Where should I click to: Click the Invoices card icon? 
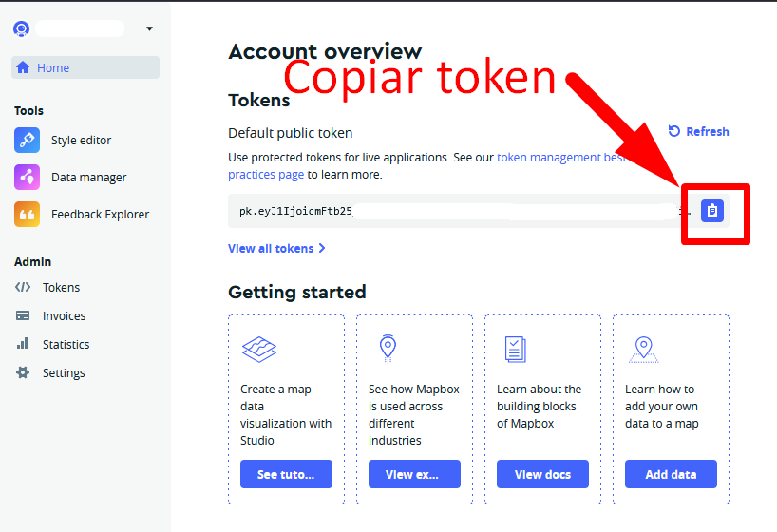[23, 315]
